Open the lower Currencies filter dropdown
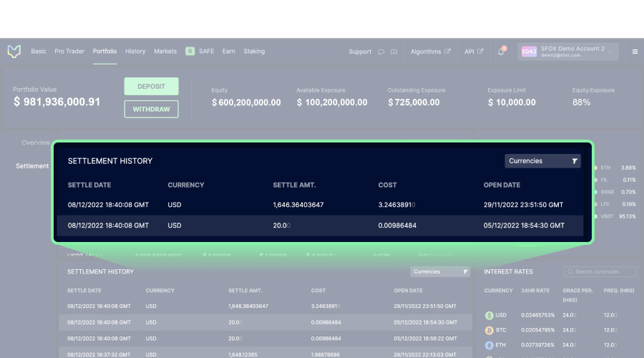Screen dimensions: 644x358 (440, 271)
